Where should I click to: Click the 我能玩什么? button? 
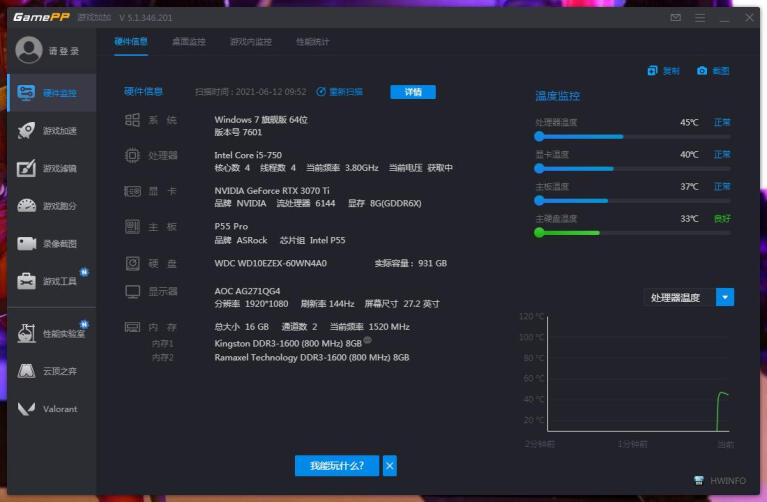pos(337,465)
